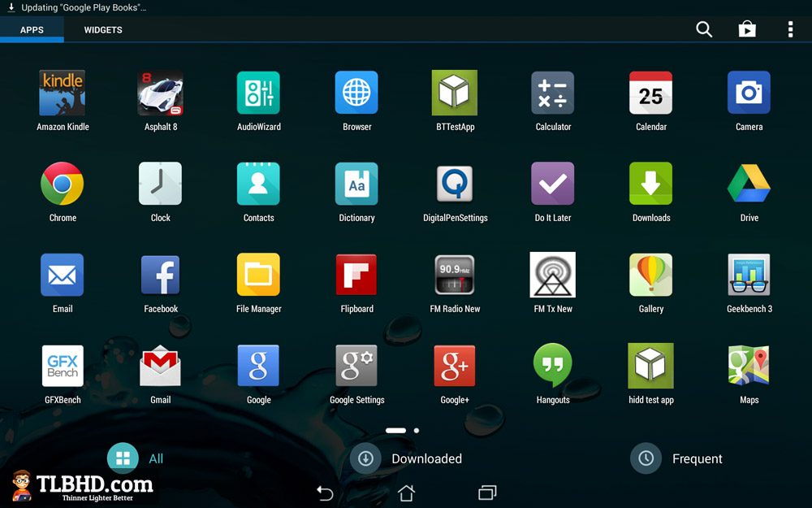Open the Gallery app
Image resolution: width=812 pixels, height=508 pixels.
pyautogui.click(x=651, y=275)
